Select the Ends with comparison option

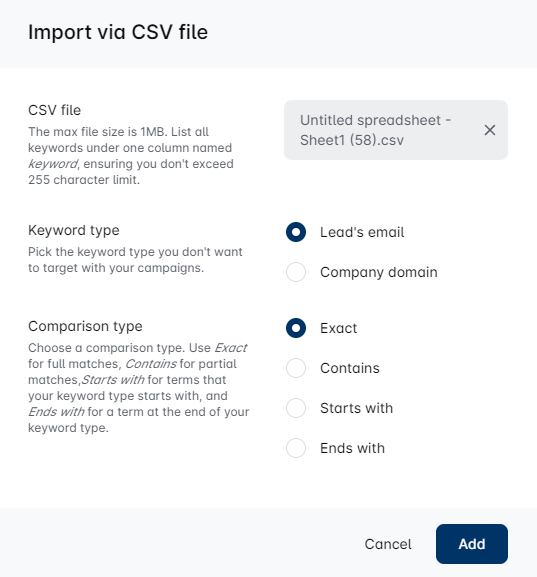tap(296, 448)
